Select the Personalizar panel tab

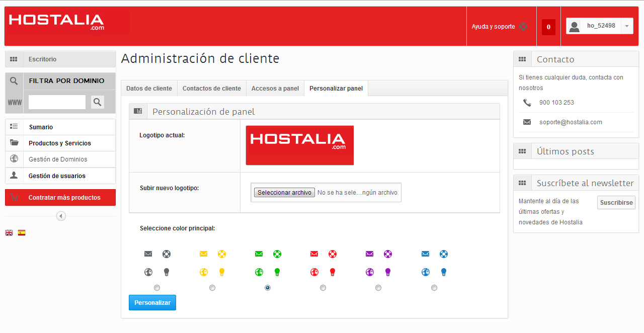coord(336,88)
